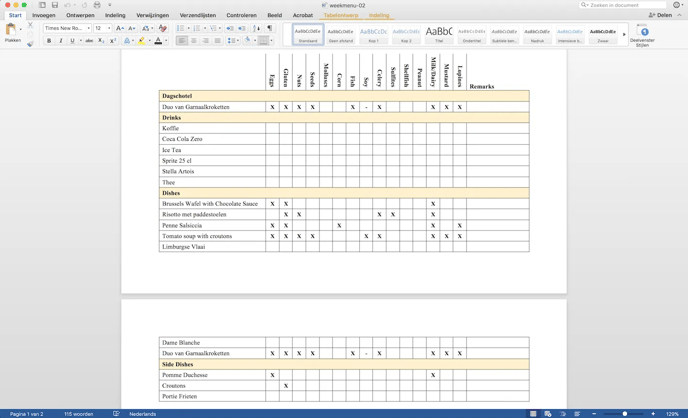
Task: Switch to the Invoegen tab
Action: coord(44,15)
